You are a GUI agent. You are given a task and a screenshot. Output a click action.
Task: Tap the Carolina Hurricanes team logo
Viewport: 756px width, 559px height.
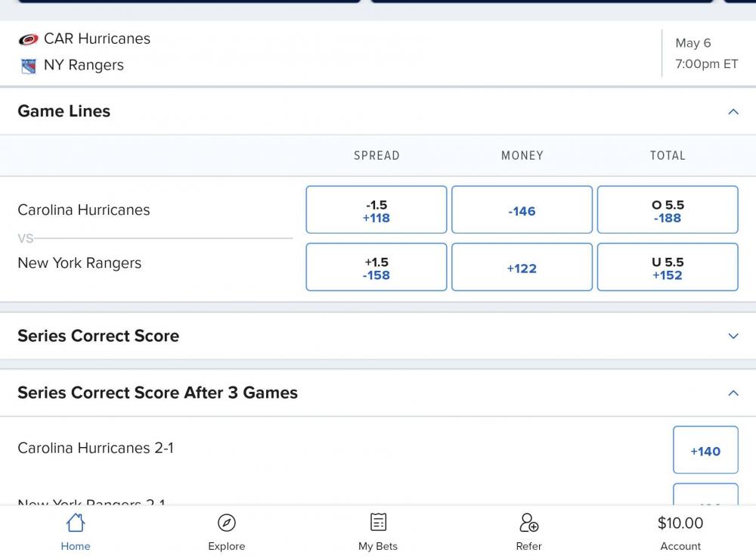(x=28, y=39)
